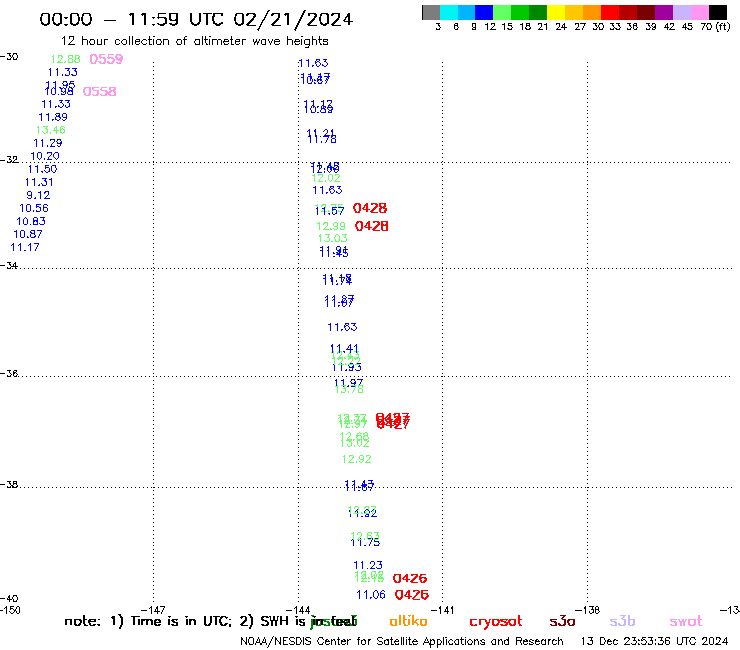This screenshot has width=740, height=650.
Task: Click the latitude axis label '-32'
Action: [9, 160]
